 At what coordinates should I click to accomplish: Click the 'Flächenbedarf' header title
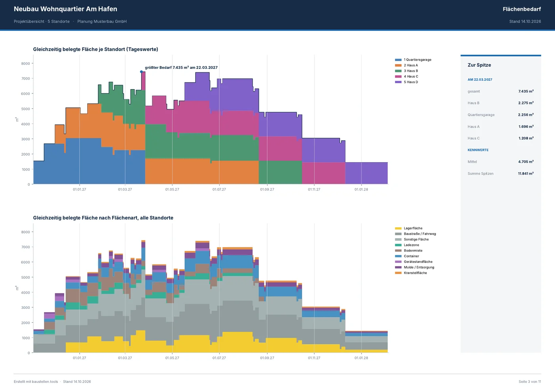point(522,9)
